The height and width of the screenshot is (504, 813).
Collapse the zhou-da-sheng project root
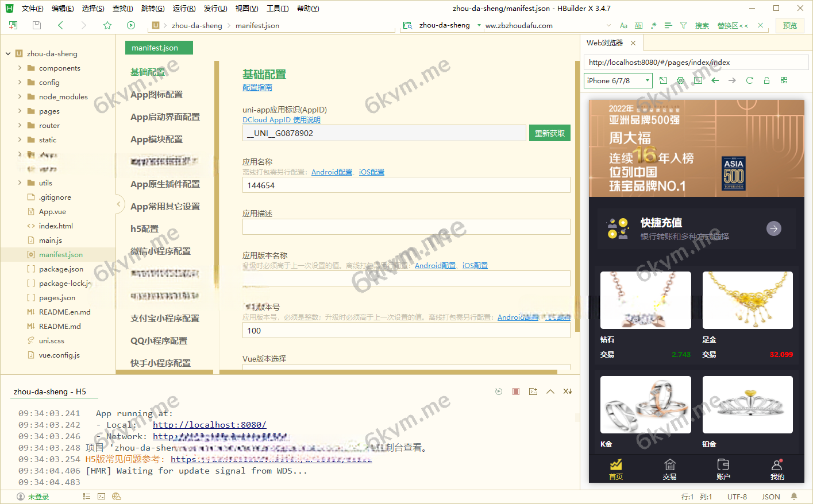[8, 53]
